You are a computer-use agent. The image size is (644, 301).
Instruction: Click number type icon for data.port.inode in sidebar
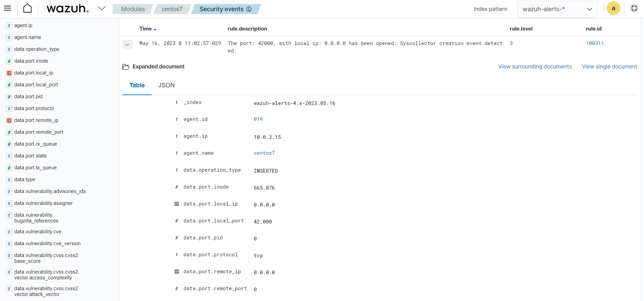[x=9, y=61]
